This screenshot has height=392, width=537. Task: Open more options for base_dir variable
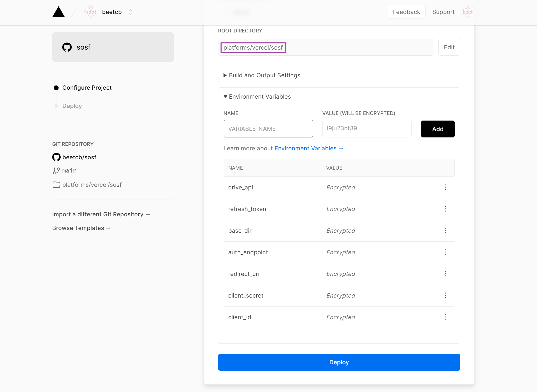[x=445, y=231]
